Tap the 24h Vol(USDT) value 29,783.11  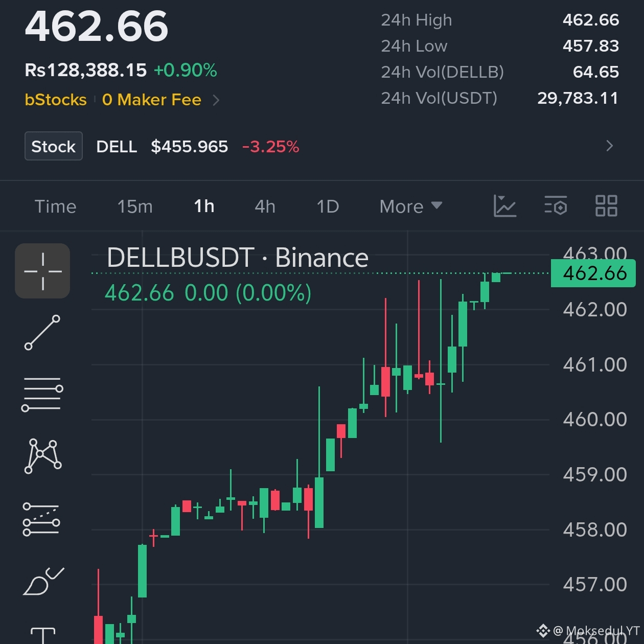pyautogui.click(x=578, y=98)
